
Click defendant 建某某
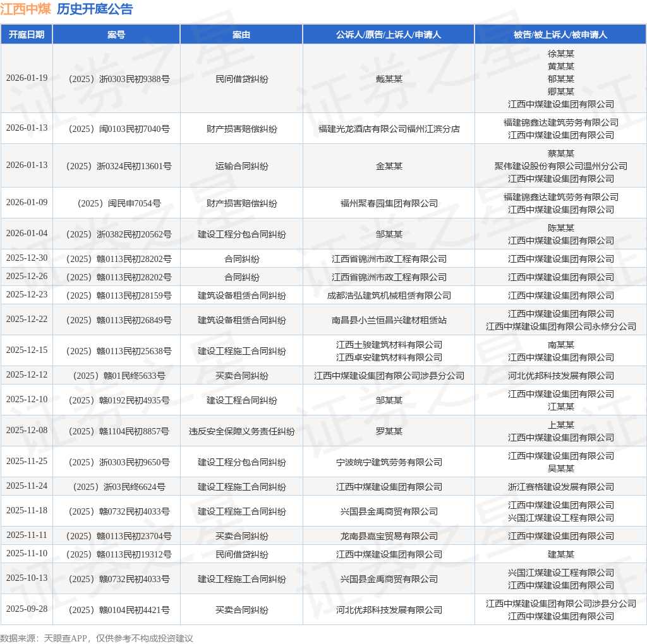coord(561,554)
